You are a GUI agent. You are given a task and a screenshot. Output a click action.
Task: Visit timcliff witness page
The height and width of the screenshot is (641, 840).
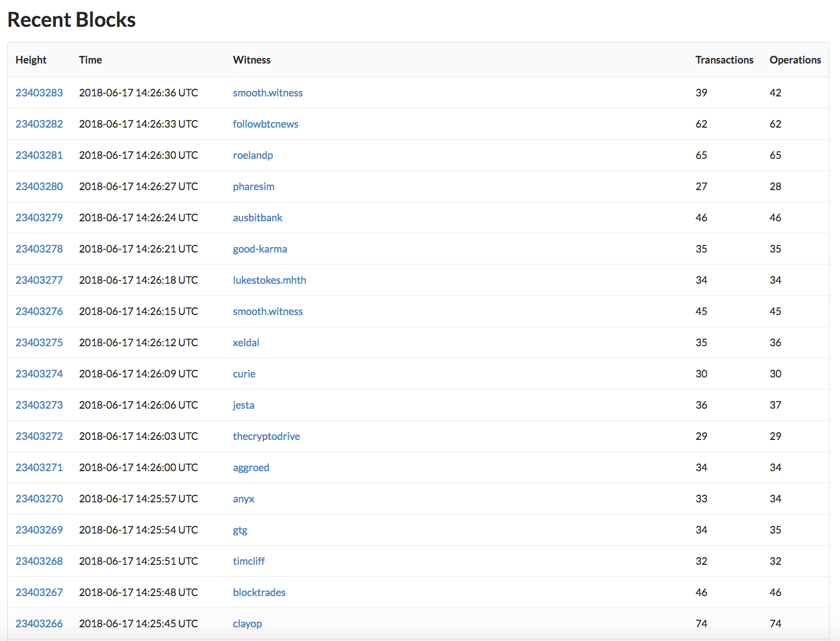coord(249,561)
